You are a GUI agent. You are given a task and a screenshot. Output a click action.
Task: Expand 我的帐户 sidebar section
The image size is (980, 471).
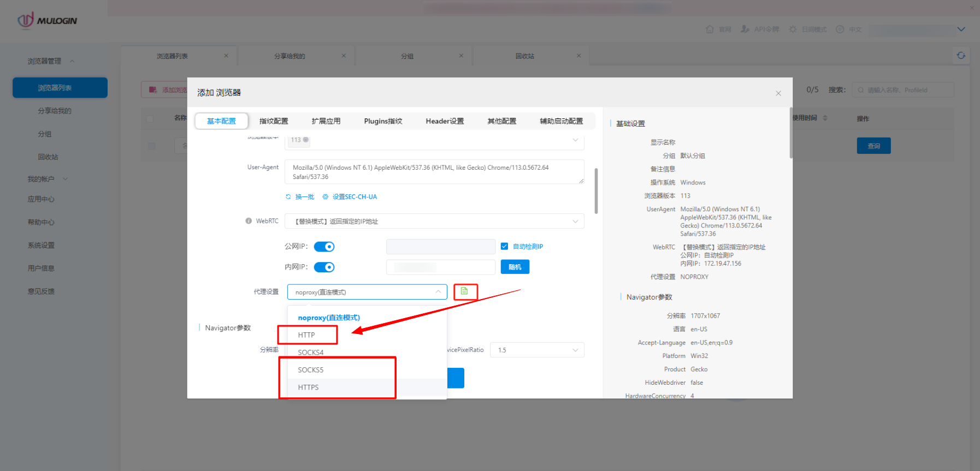click(x=48, y=179)
